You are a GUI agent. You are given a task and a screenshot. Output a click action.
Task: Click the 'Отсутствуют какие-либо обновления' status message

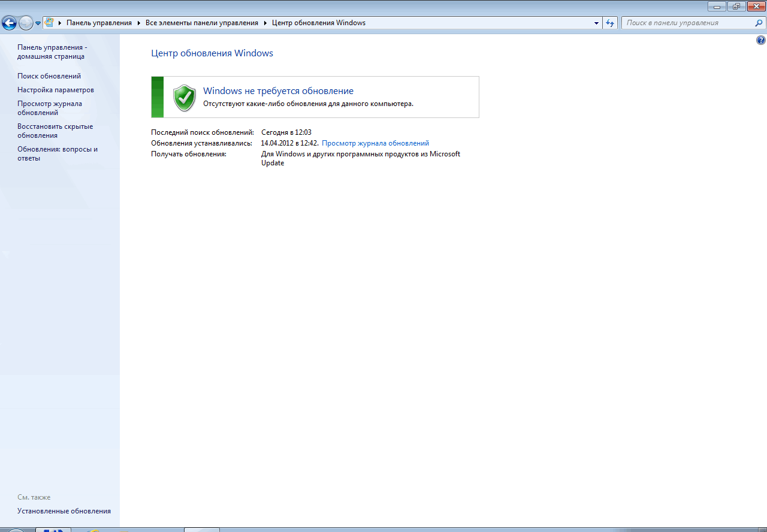(308, 104)
